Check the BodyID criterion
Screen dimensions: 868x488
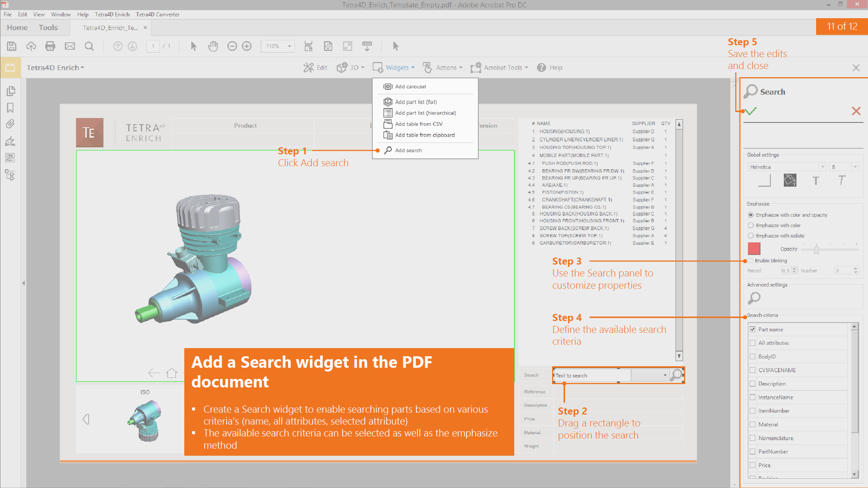(753, 357)
